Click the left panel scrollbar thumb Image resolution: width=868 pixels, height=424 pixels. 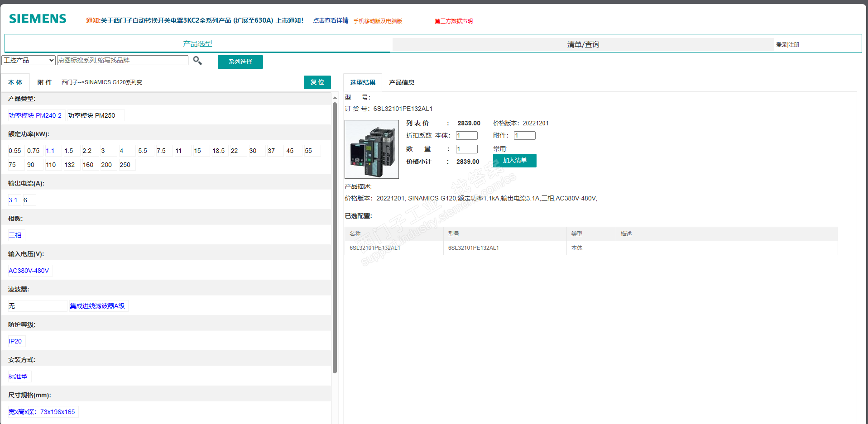(335, 238)
